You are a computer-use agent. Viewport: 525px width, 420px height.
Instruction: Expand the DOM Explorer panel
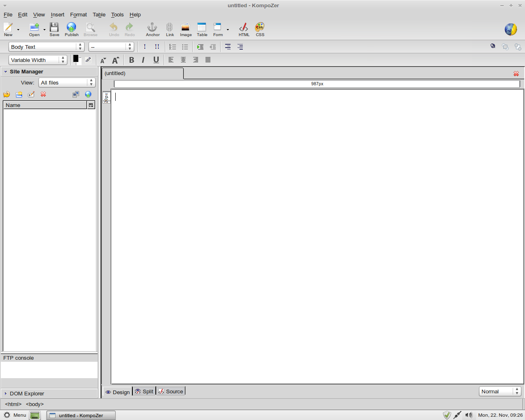[x=6, y=394]
